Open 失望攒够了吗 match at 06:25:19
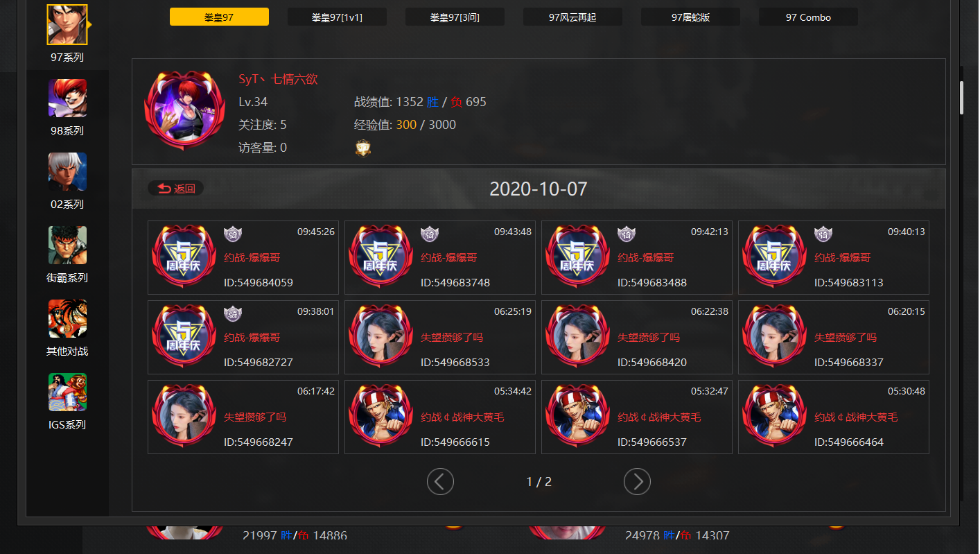The image size is (980, 554). coord(440,338)
